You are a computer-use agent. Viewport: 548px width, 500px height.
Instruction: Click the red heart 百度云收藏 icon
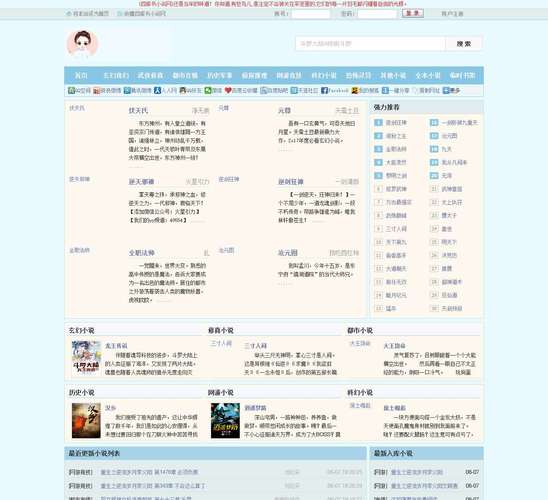pos(228,90)
